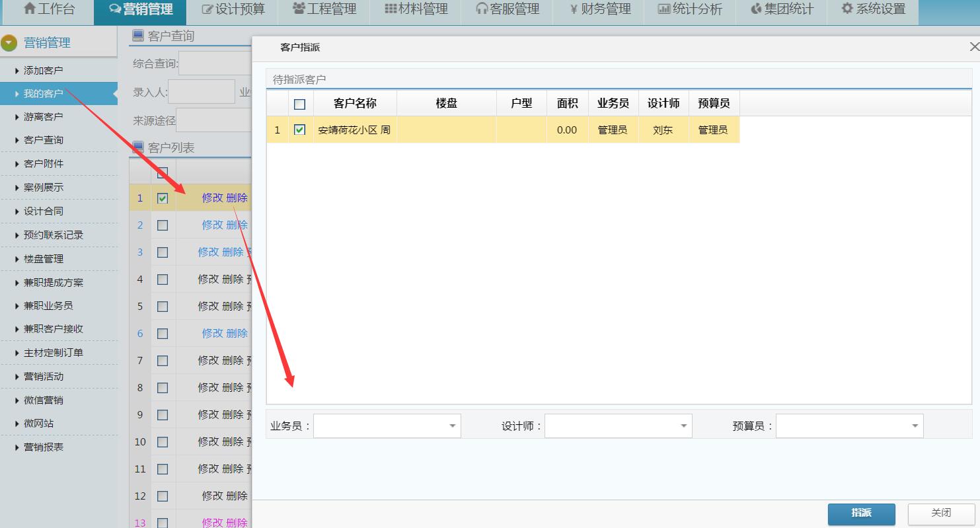Click the grid icon for 材料管理
980x528 pixels.
pyautogui.click(x=391, y=9)
